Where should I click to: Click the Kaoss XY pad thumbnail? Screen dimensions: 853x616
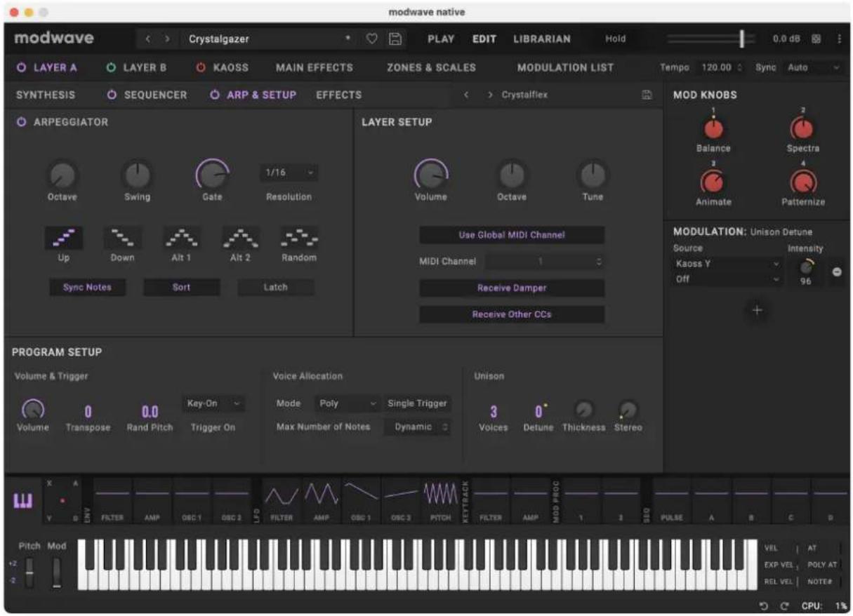pyautogui.click(x=64, y=501)
